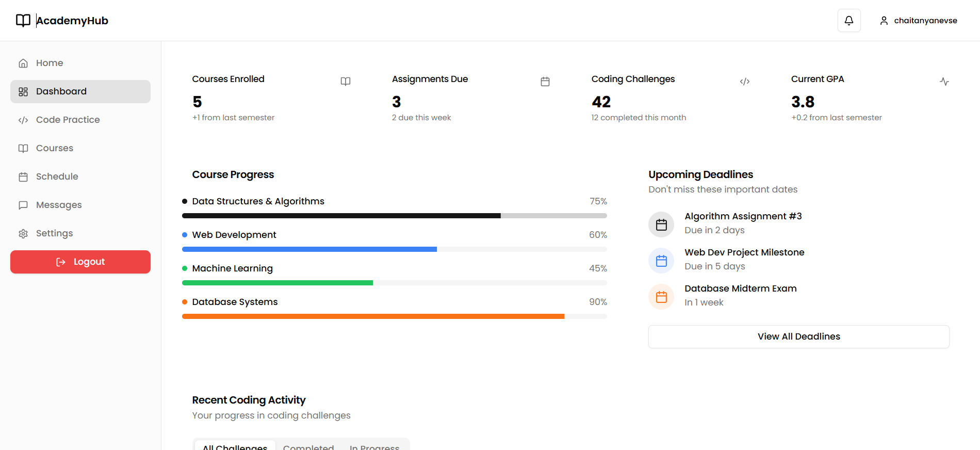Viewport: 980px width, 450px height.
Task: Click the book icon on Courses Enrolled card
Action: point(346,82)
